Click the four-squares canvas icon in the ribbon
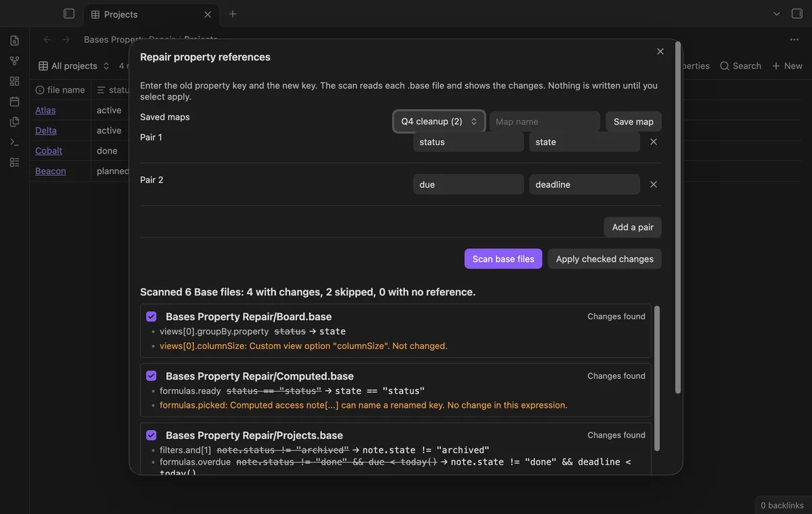The height and width of the screenshot is (514, 812). click(15, 81)
